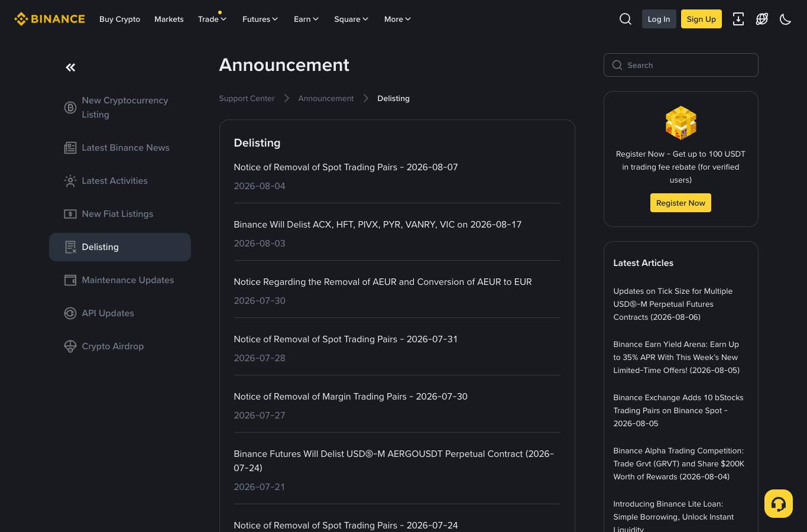
Task: Expand the Trade dropdown menu
Action: [x=212, y=19]
